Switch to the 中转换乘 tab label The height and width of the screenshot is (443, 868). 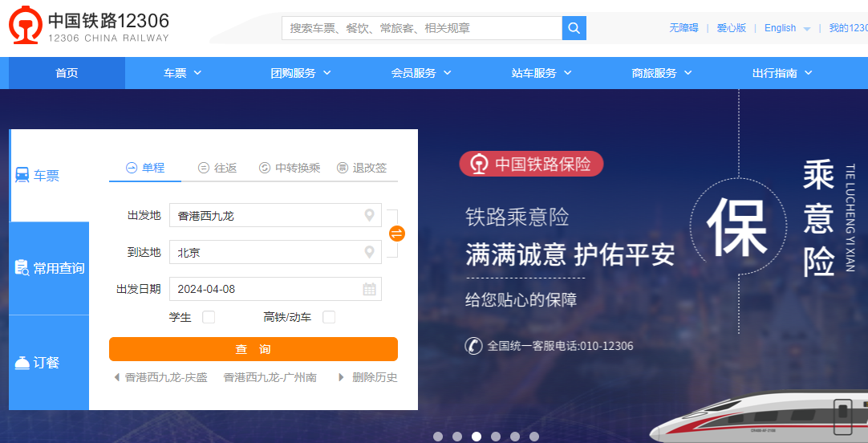(298, 168)
